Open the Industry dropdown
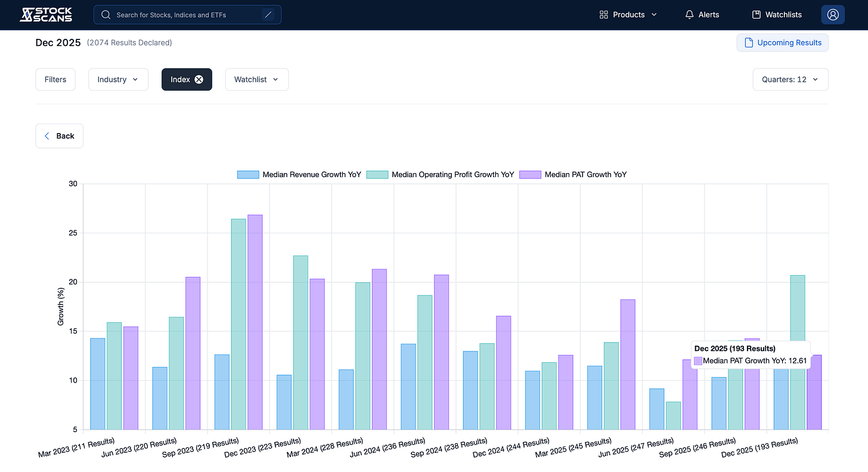Screen dimensions: 868x472 118,79
